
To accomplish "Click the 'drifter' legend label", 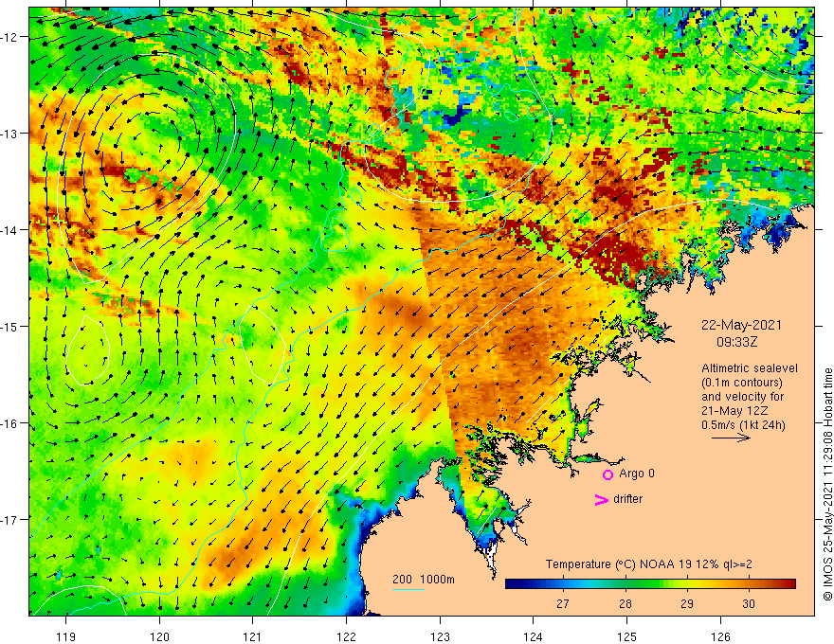I will tap(627, 499).
